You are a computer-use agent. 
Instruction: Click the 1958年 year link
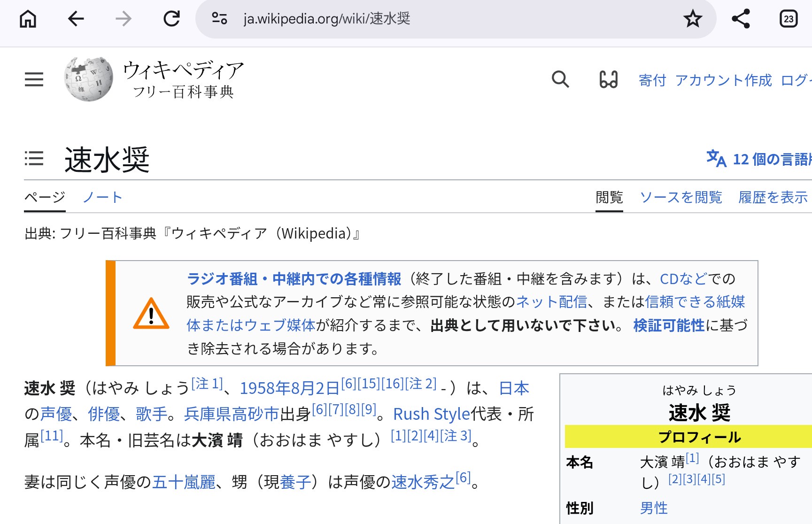click(x=265, y=388)
